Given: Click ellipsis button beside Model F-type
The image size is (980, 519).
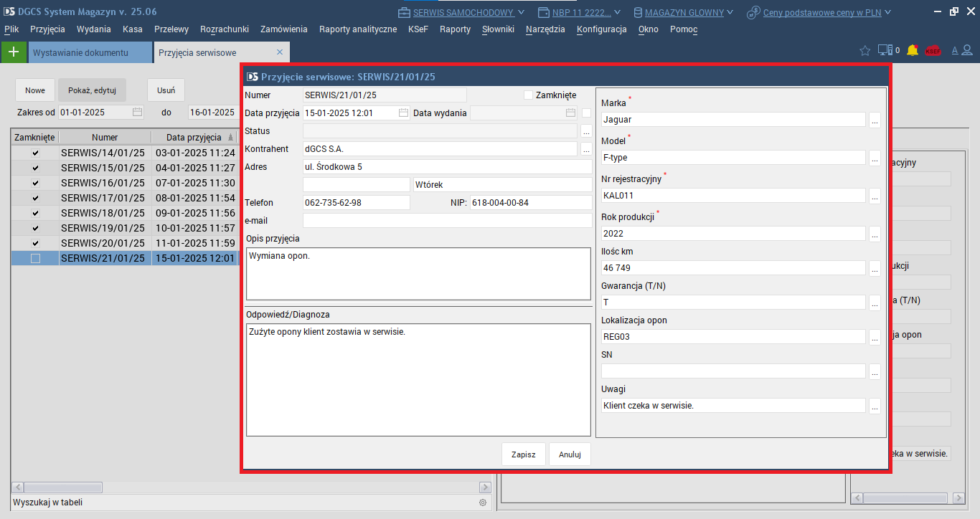Looking at the screenshot, I should click(875, 158).
